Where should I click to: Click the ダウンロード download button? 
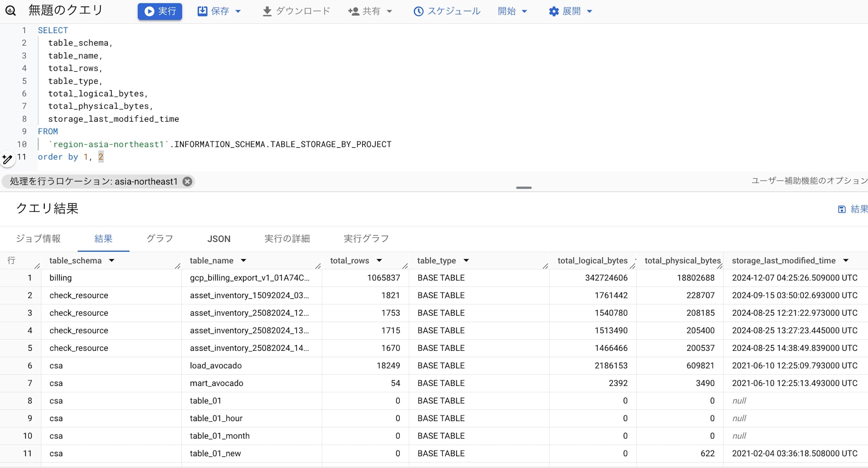tap(296, 11)
